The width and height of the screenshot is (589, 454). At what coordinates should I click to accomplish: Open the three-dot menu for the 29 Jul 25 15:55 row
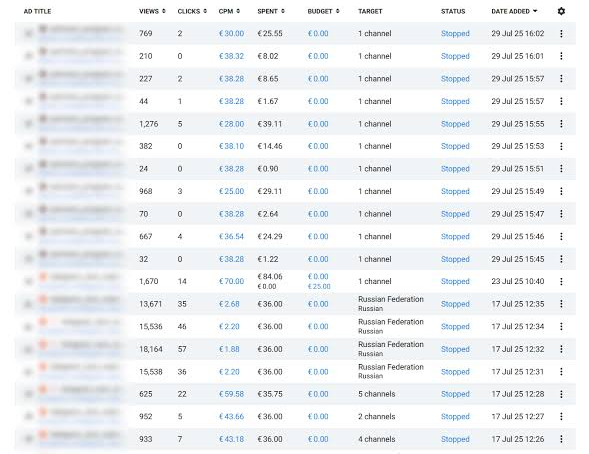pos(561,124)
